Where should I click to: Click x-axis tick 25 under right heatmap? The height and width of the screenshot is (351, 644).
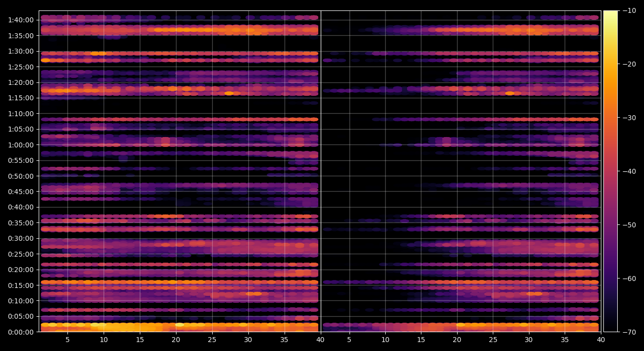[x=493, y=340]
